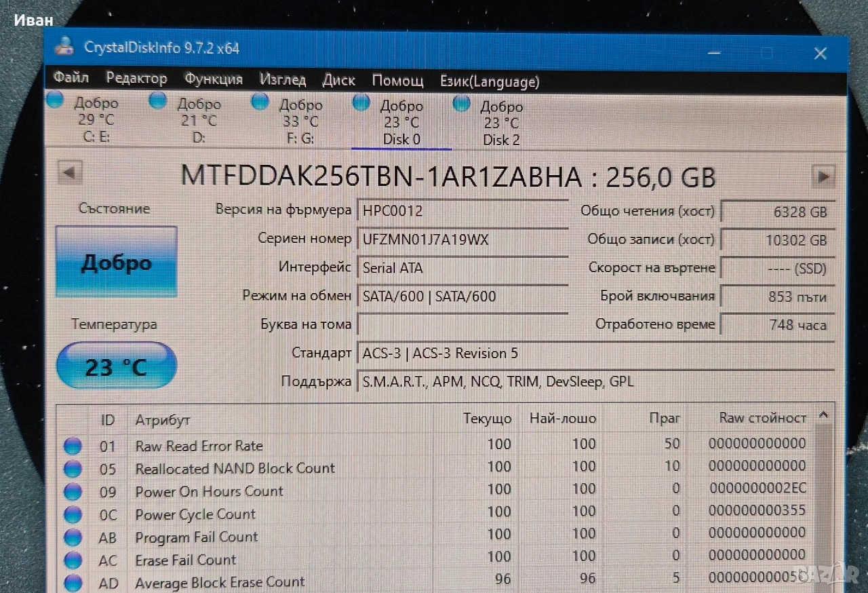Click the serial number field
The height and width of the screenshot is (593, 868).
462,240
